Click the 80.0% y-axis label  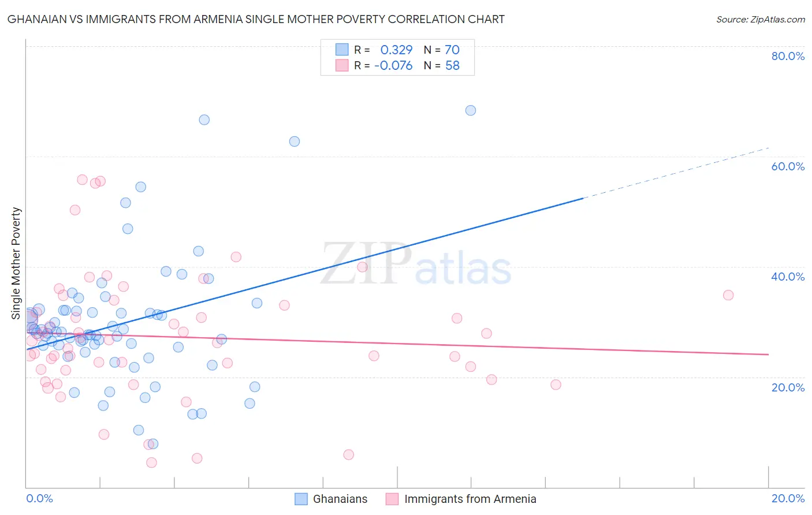click(788, 56)
